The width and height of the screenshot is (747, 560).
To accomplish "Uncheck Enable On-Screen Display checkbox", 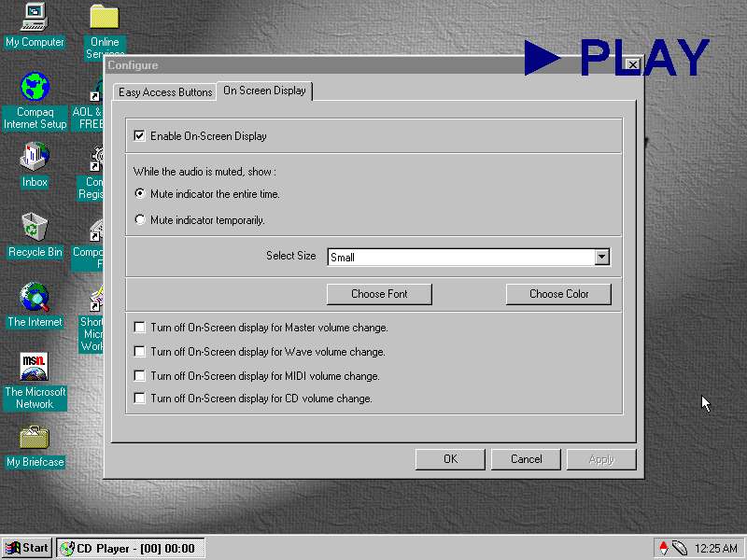I will 140,136.
